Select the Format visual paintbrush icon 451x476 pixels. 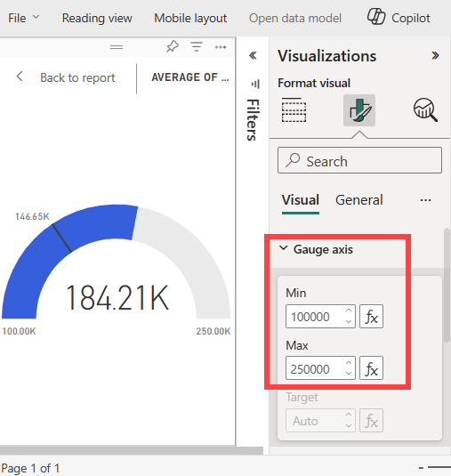pos(359,110)
